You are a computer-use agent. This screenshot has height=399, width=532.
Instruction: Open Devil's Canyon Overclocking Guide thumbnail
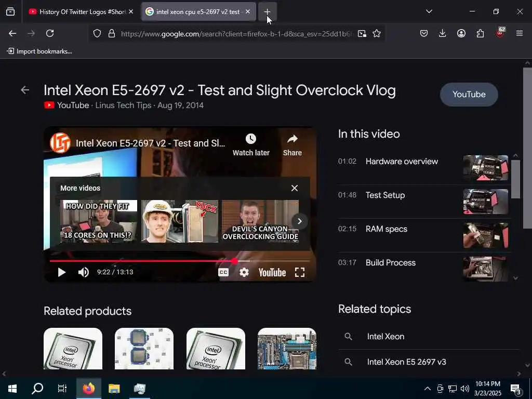pos(260,221)
